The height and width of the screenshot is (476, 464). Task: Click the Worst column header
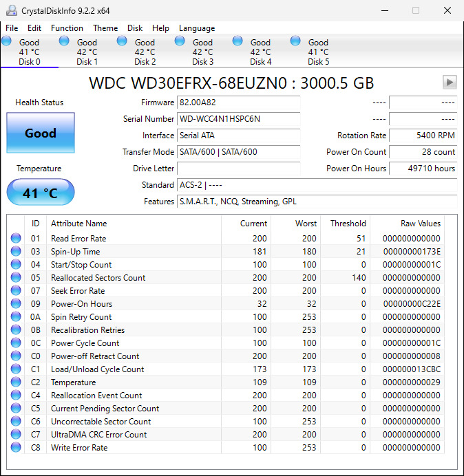tap(295, 224)
